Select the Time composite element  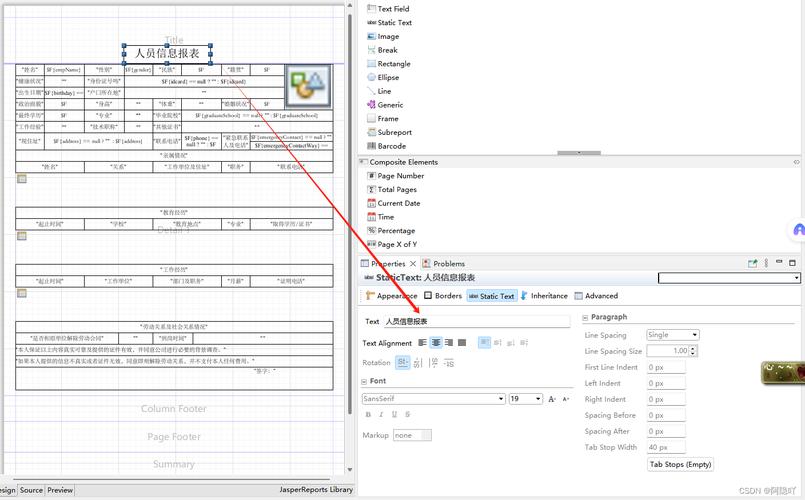pyautogui.click(x=380, y=217)
